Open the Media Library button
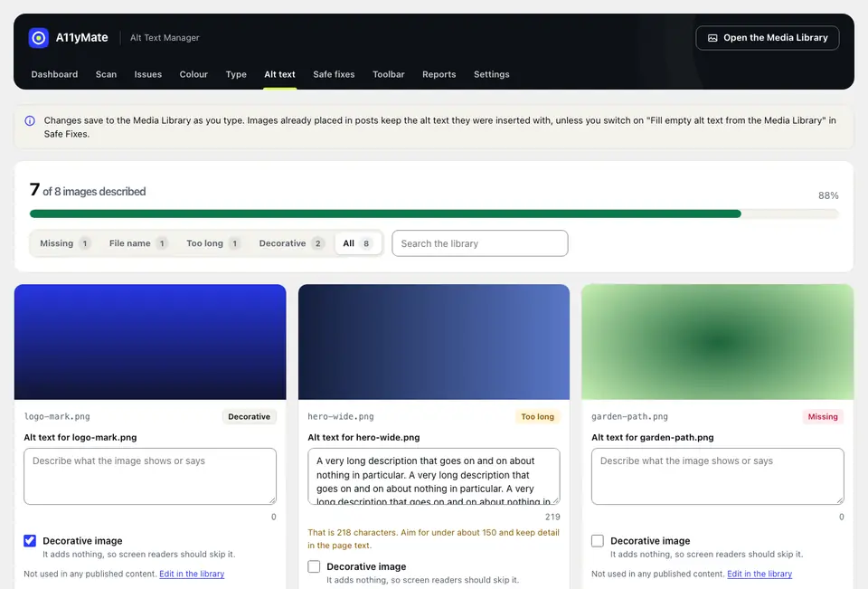Screen dimensions: 868x589 768,38
